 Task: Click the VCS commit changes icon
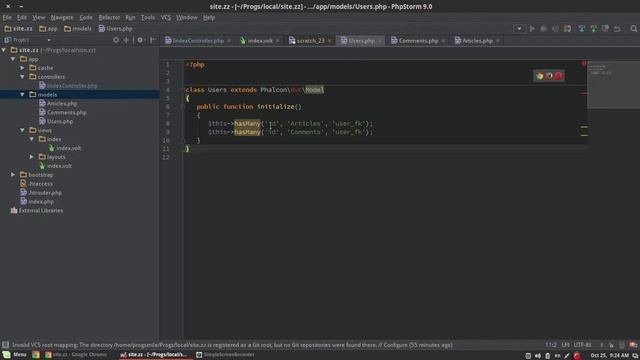click(x=593, y=29)
